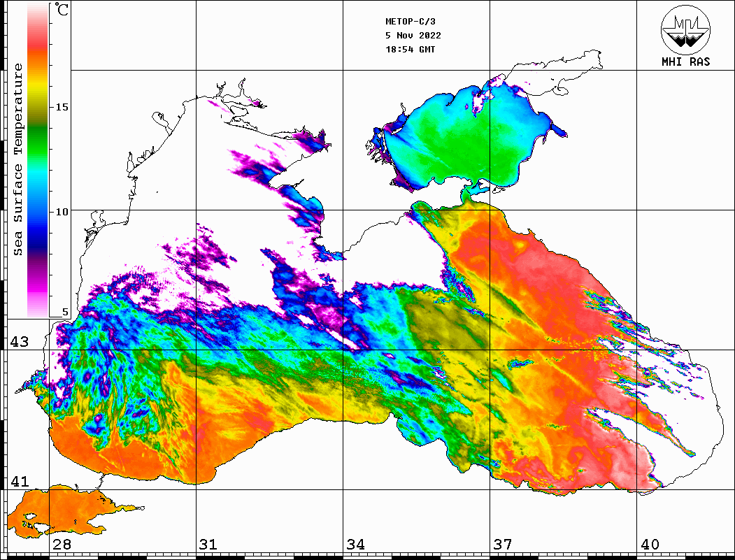Viewport: 735px width, 560px height.
Task: Click the Sea Surface Temperature vertical label
Action: 17,160
